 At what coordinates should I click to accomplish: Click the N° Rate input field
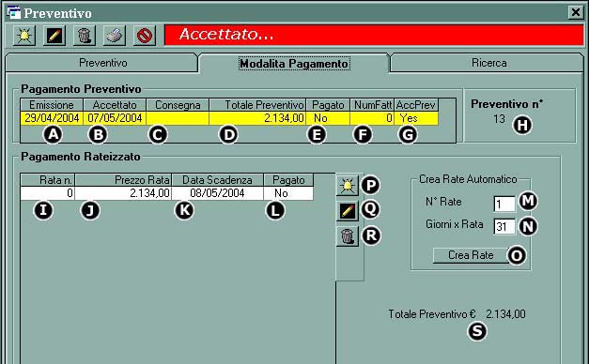click(504, 205)
